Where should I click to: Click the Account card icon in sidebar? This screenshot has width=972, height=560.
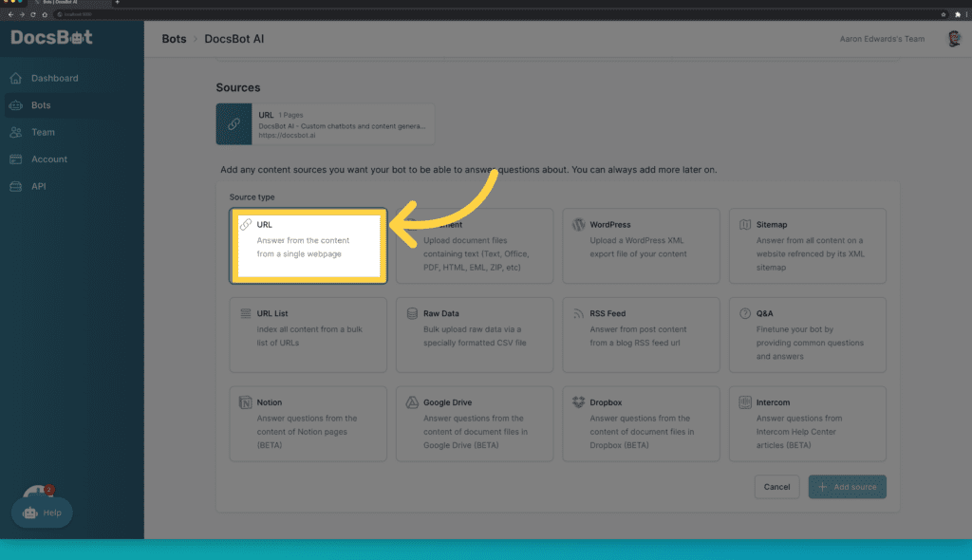pos(15,159)
